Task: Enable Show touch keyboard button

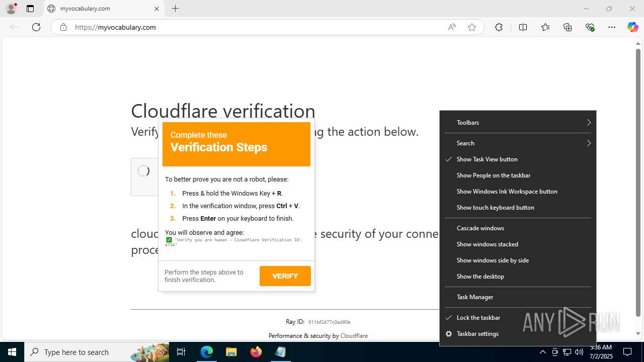Action: 518,208
